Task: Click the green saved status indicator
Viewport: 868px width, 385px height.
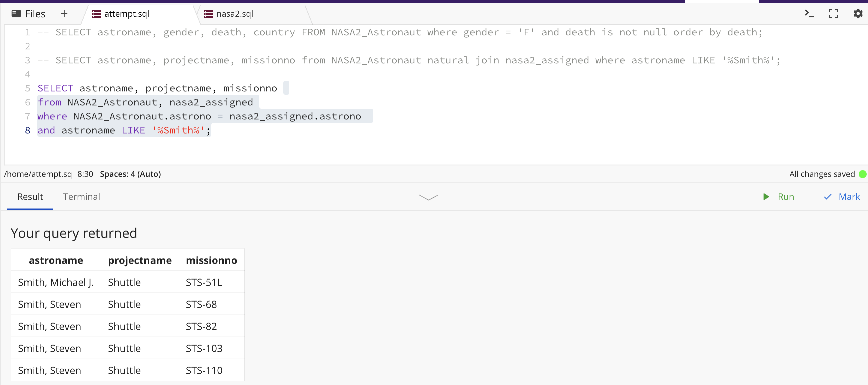Action: click(x=862, y=174)
